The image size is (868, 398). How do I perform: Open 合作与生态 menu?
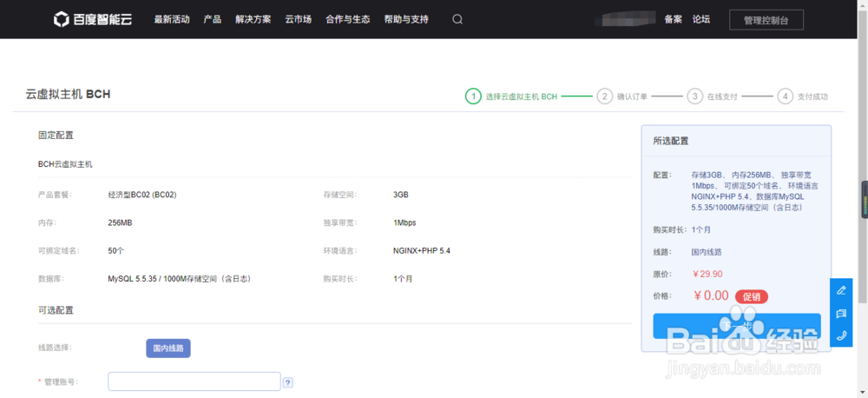coord(348,19)
